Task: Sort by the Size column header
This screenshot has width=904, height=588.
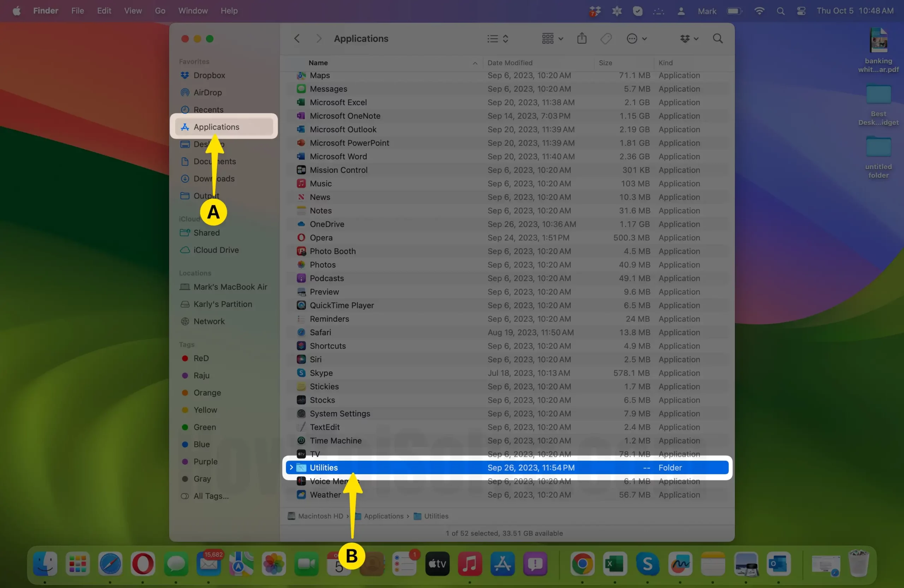Action: tap(605, 63)
